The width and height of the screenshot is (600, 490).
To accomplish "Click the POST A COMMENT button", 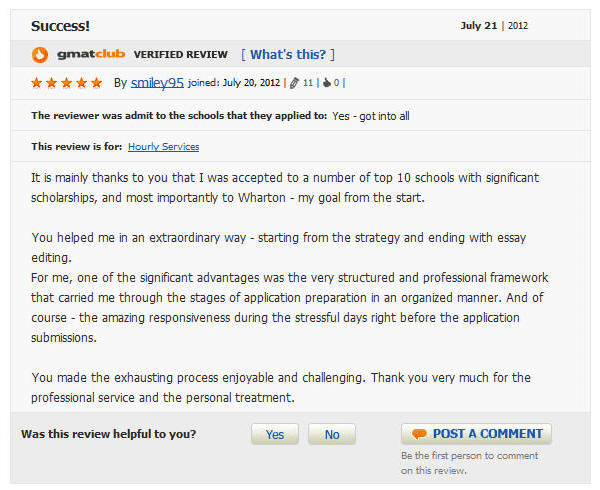I will tap(476, 434).
